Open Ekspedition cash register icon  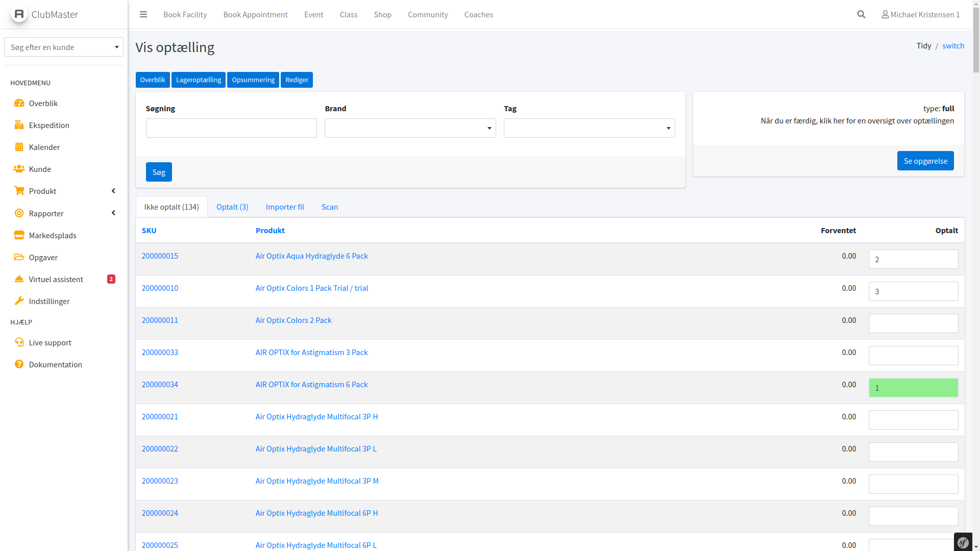click(x=19, y=125)
